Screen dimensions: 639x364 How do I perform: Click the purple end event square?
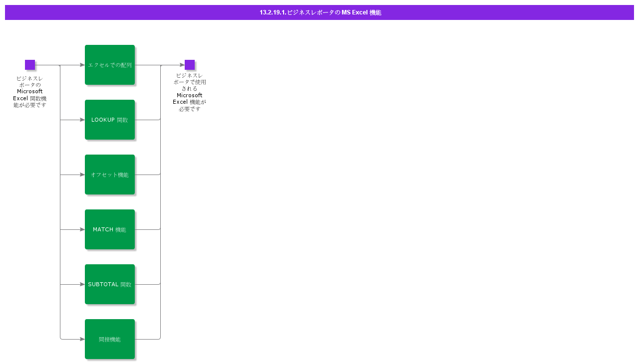(x=190, y=65)
